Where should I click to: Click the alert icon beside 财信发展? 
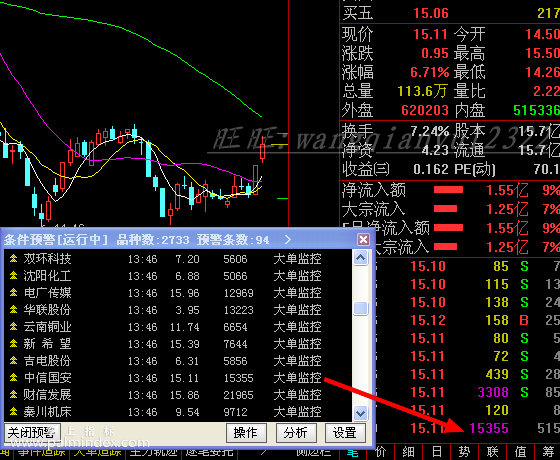pos(14,395)
